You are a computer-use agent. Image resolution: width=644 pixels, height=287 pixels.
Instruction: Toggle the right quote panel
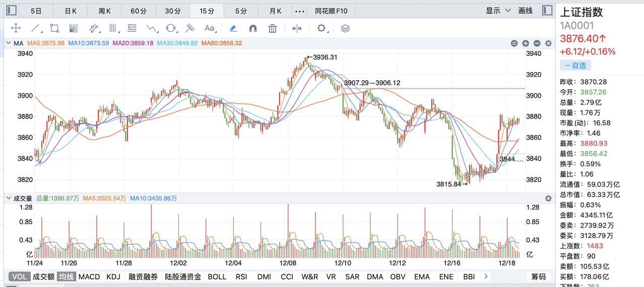tap(547, 11)
